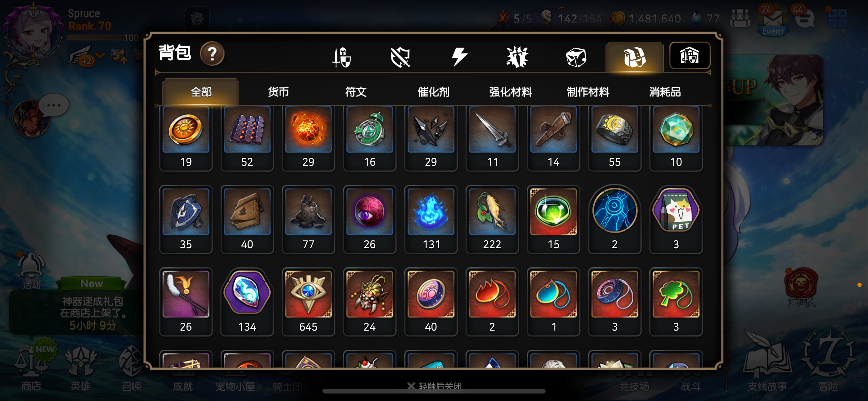This screenshot has height=401, width=868.
Task: Switch to the 消耗品 tab
Action: (x=665, y=92)
